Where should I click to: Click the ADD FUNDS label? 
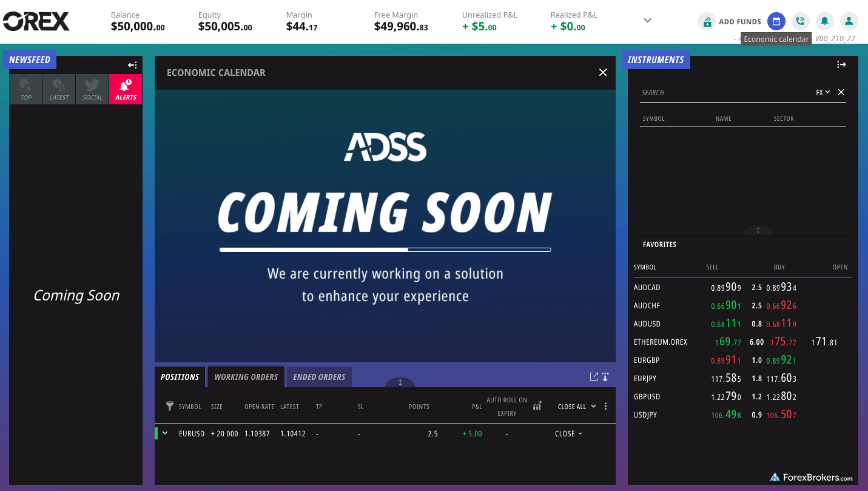click(740, 22)
